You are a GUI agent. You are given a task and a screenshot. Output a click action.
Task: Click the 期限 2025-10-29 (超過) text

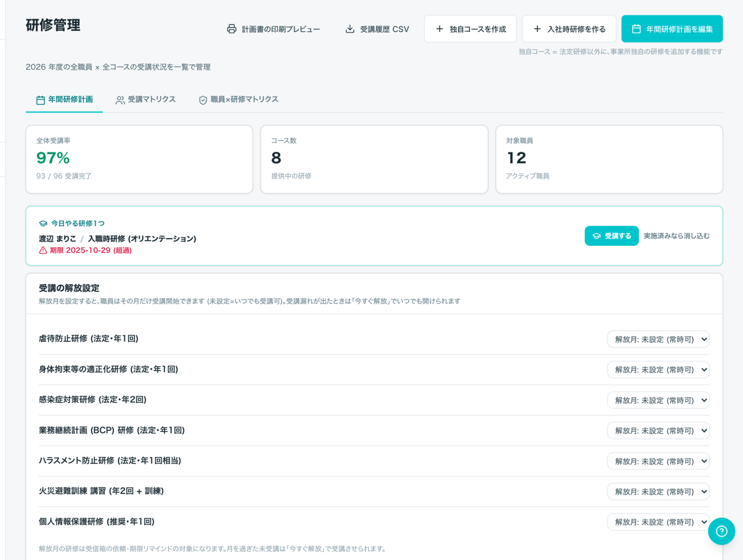pos(91,250)
